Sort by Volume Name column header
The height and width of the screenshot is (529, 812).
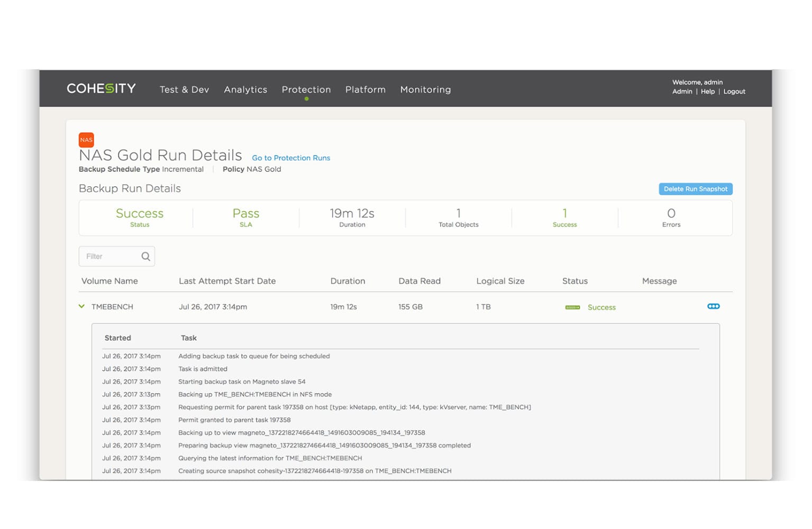click(x=110, y=281)
